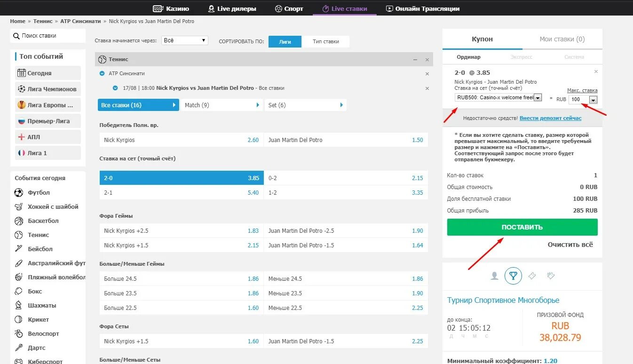Sort by Лиги toggle
Viewport: 633px width, 364px height.
[x=285, y=41]
